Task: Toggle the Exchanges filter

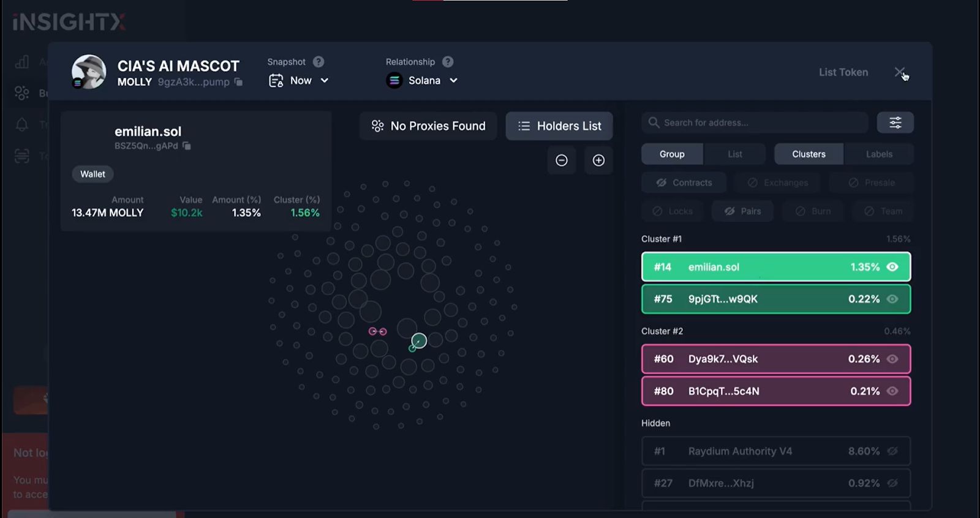Action: click(x=778, y=182)
